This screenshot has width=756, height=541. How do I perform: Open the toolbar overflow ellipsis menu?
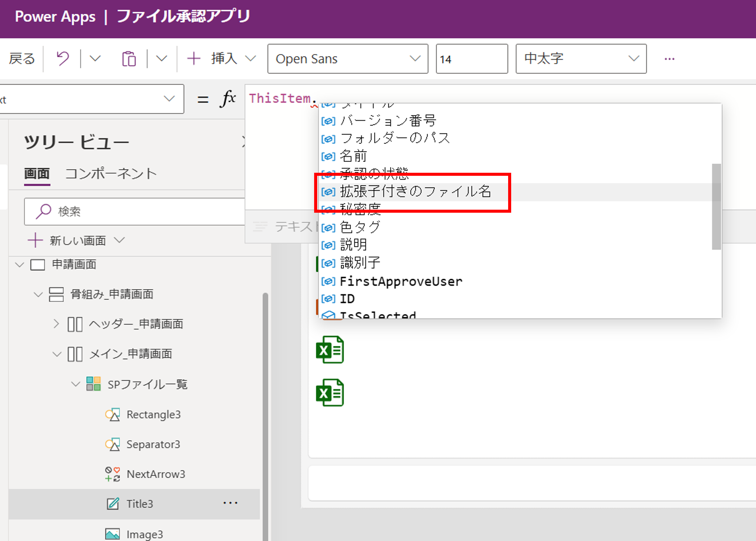(x=669, y=59)
